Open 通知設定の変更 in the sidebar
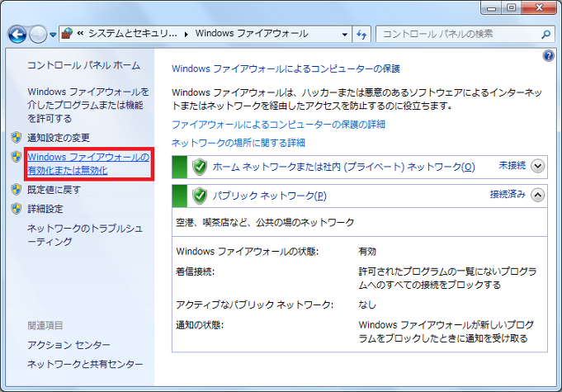Image resolution: width=562 pixels, height=392 pixels. 59,137
